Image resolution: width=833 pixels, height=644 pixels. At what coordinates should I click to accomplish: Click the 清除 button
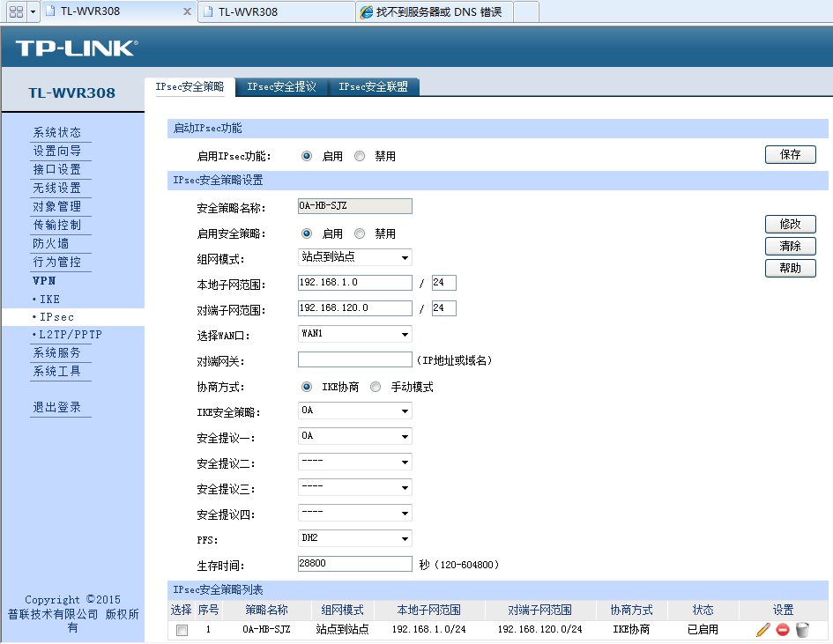[x=791, y=247]
